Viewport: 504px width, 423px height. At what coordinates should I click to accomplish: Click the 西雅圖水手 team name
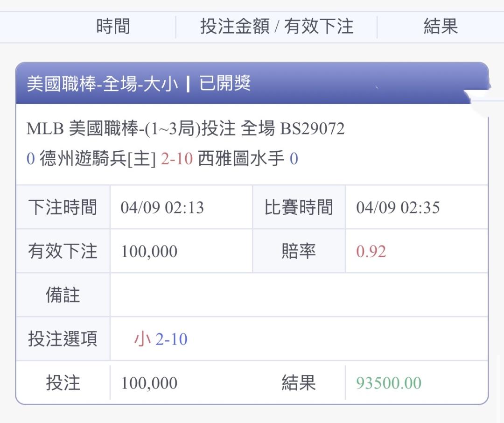[241, 159]
